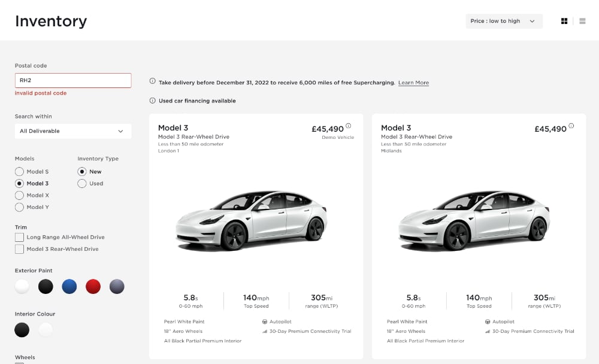Open the London 1 Model 3 car image

pos(252,220)
